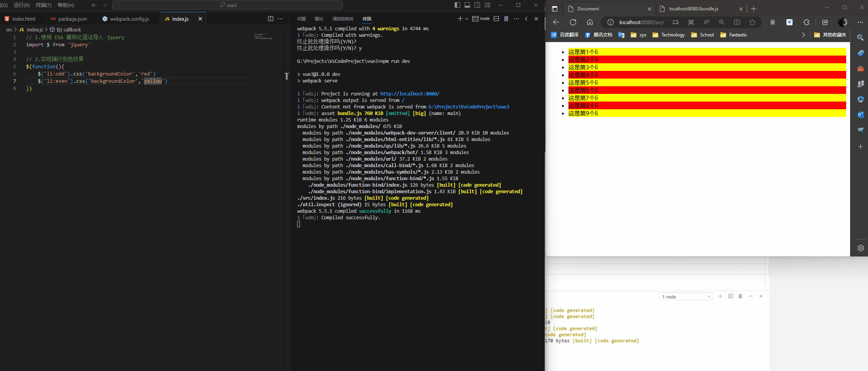Open a new browser tab

point(753,9)
